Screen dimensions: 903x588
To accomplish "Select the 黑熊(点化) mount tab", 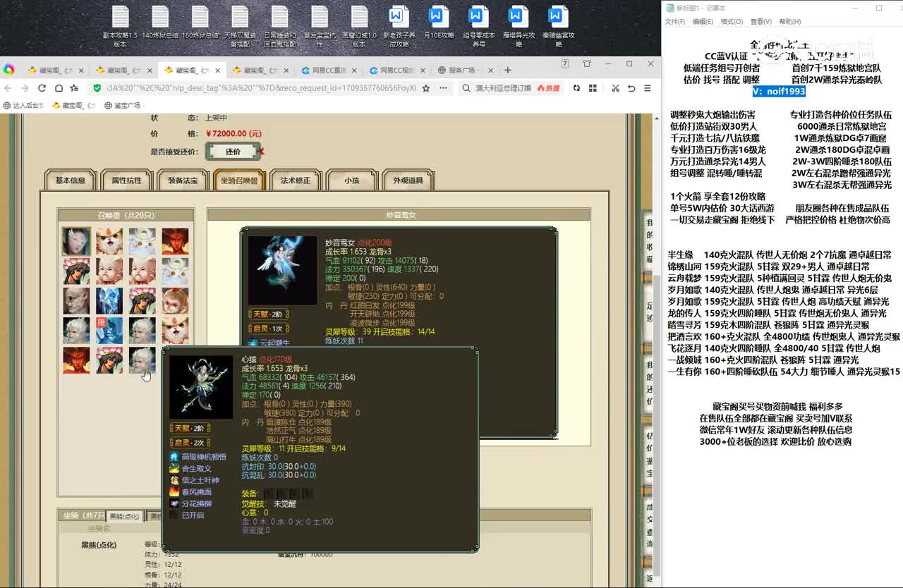I will [126, 517].
